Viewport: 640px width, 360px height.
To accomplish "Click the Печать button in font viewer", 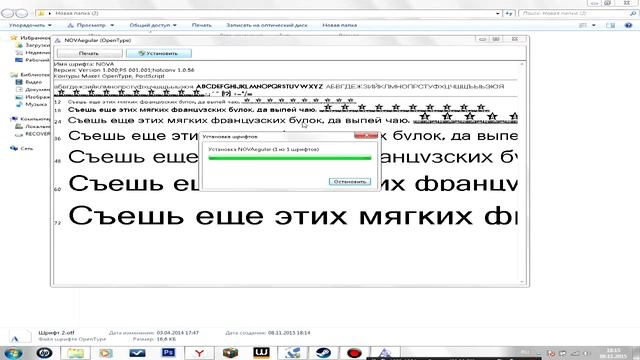I will [89, 53].
